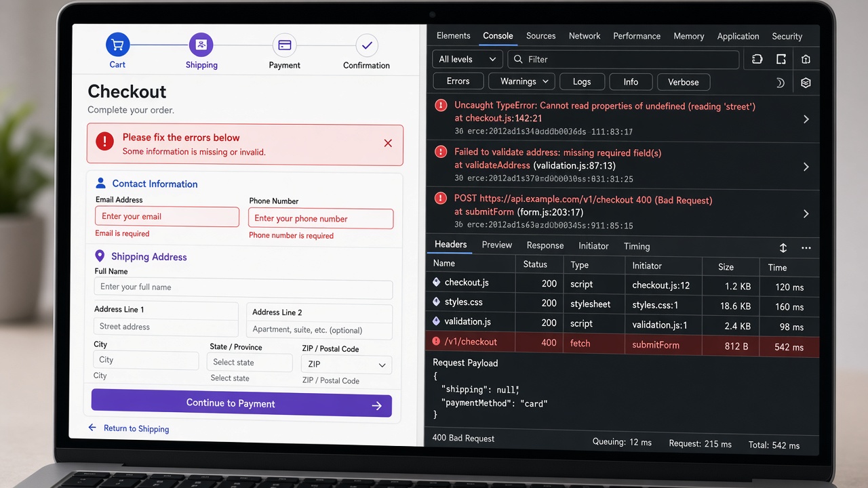Screen dimensions: 868x488
Task: Click the Continue to Payment button
Action: [241, 403]
